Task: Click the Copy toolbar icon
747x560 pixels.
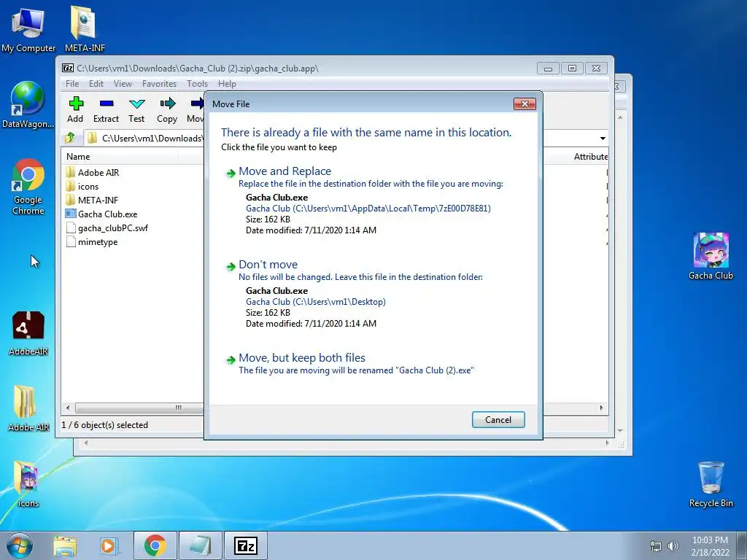Action: 167,110
